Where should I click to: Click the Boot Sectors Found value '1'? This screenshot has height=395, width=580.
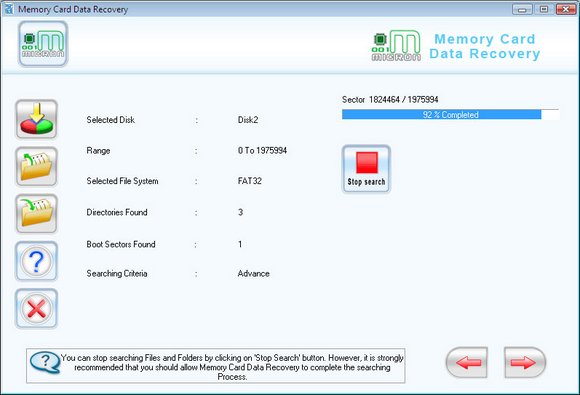pyautogui.click(x=240, y=244)
